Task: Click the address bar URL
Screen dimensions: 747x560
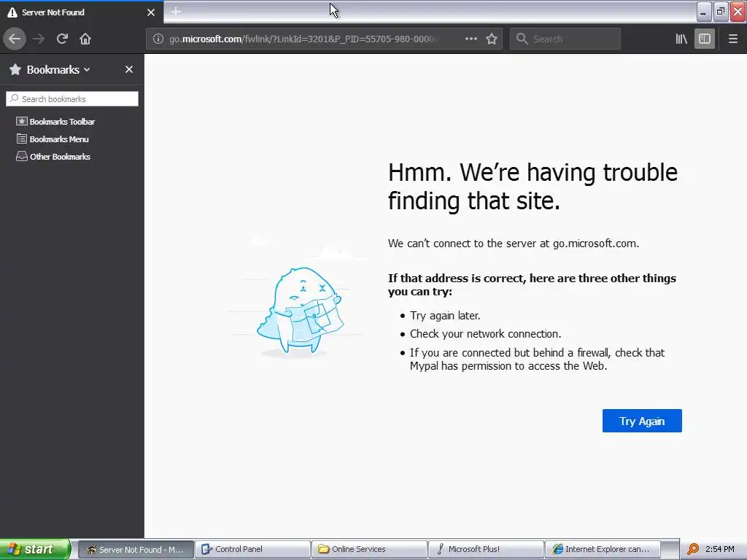Action: [x=303, y=39]
